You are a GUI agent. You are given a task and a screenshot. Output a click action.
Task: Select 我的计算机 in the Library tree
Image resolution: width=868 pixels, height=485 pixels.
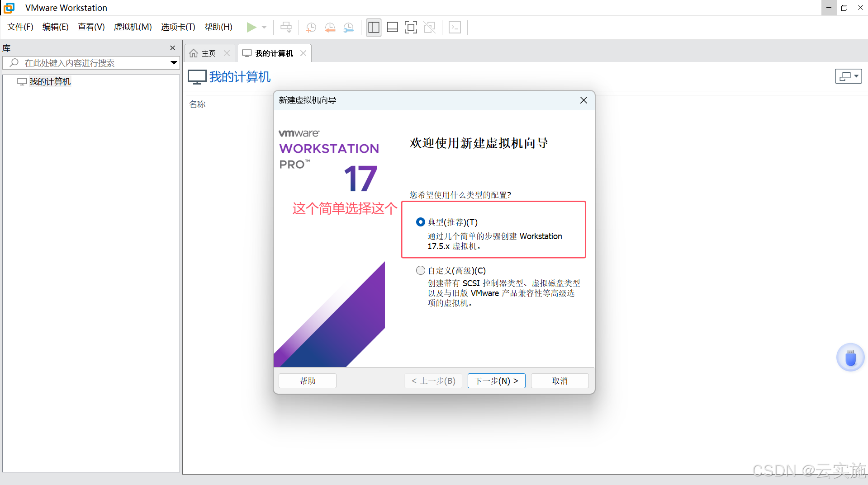click(50, 81)
